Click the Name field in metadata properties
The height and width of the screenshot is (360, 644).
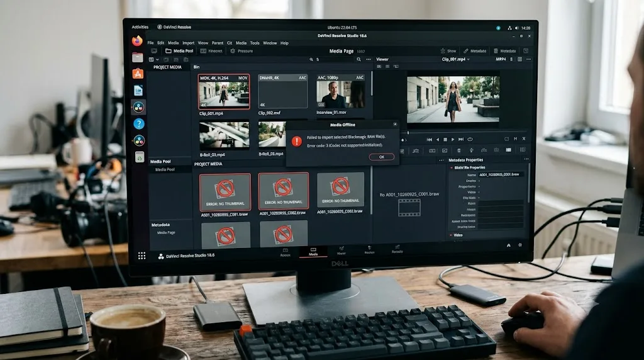point(501,175)
